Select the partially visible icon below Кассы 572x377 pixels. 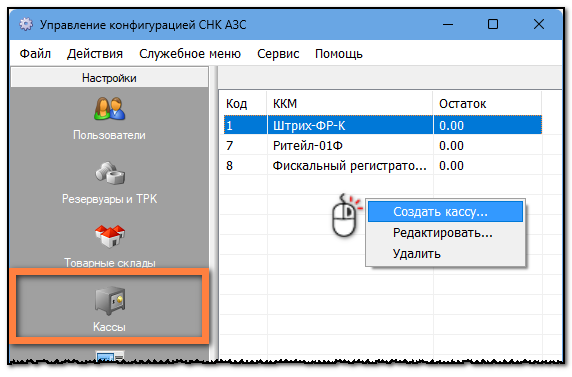pos(109,356)
